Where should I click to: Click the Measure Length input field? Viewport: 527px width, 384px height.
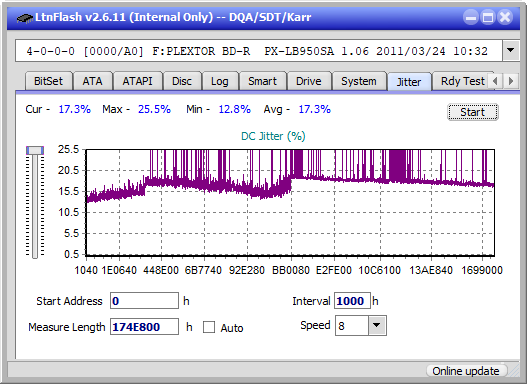point(145,327)
